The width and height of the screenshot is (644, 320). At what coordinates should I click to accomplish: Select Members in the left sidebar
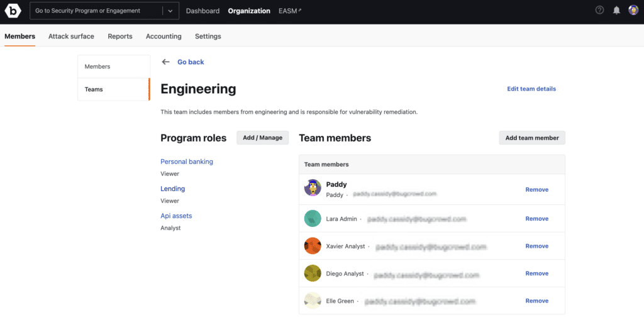(x=97, y=67)
